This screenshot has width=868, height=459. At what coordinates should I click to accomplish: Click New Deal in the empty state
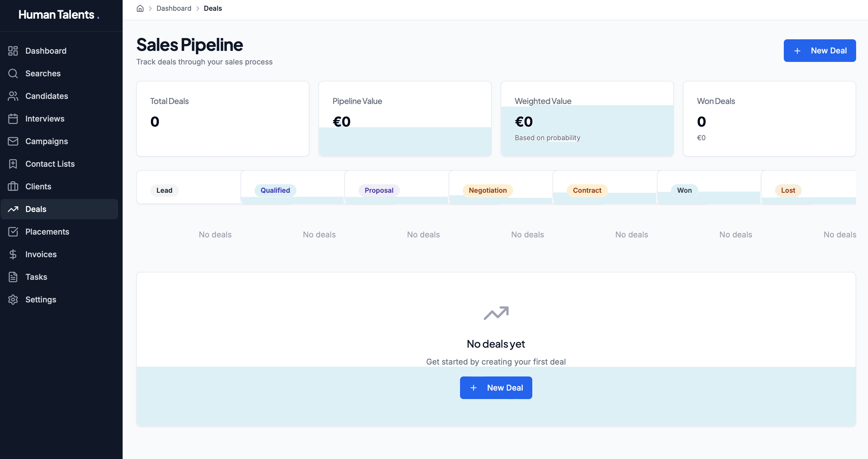496,387
